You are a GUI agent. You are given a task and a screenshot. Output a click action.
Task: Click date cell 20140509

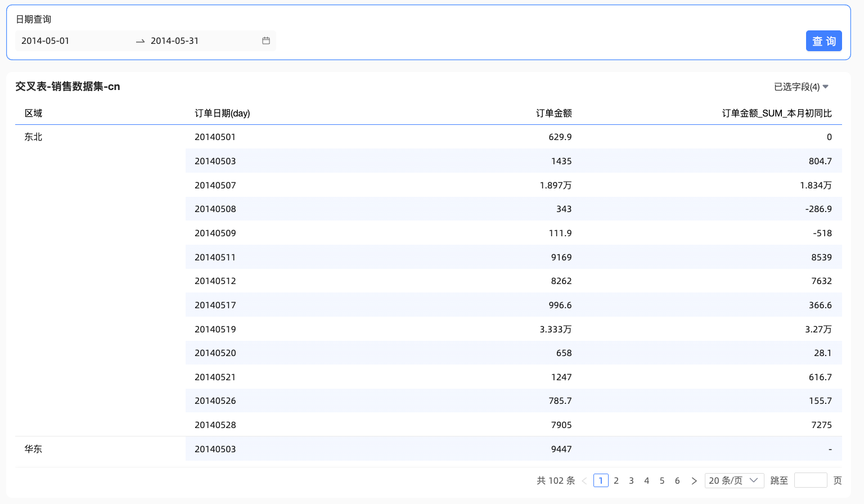tap(215, 233)
